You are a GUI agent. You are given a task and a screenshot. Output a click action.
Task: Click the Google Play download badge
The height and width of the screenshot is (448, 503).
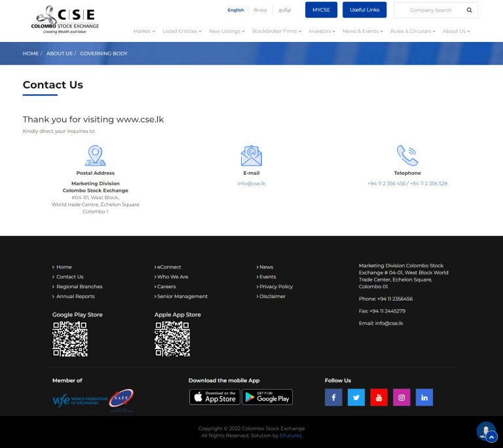pos(267,397)
